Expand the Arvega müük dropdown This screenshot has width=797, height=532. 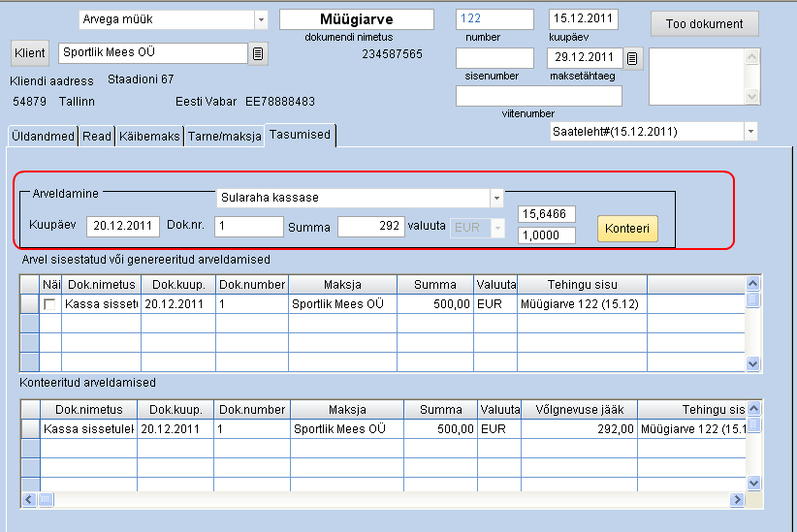pyautogui.click(x=261, y=19)
